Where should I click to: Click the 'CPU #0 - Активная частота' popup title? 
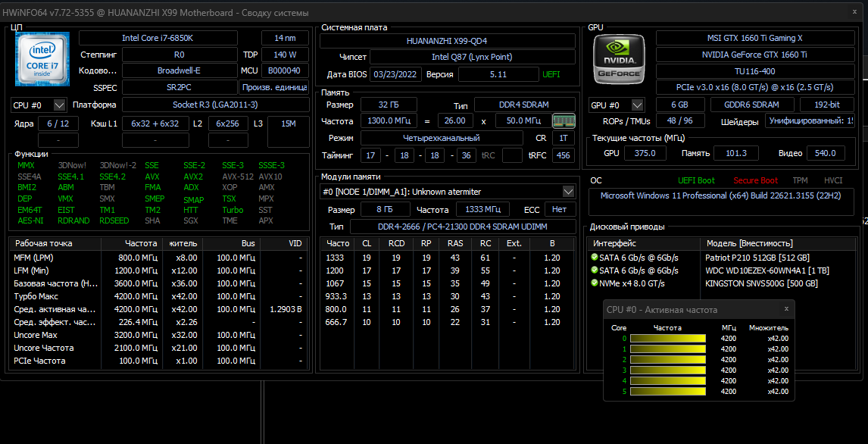661,309
